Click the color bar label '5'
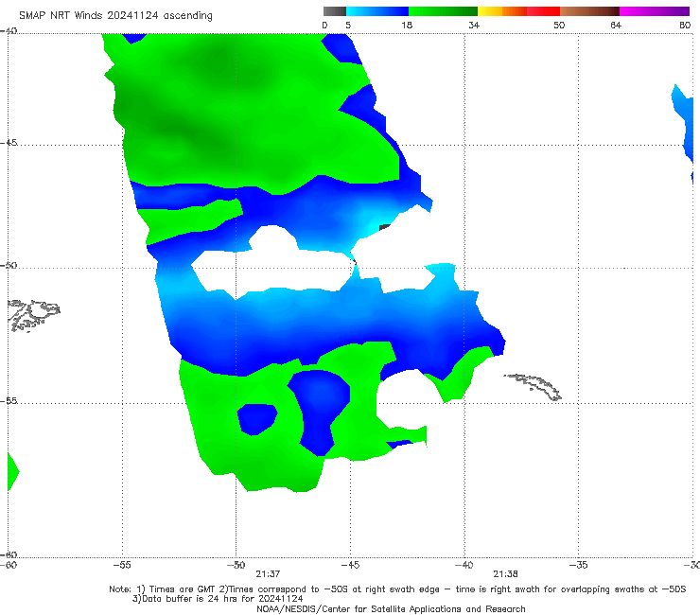Screen dimensions: 700x615 click(x=348, y=25)
